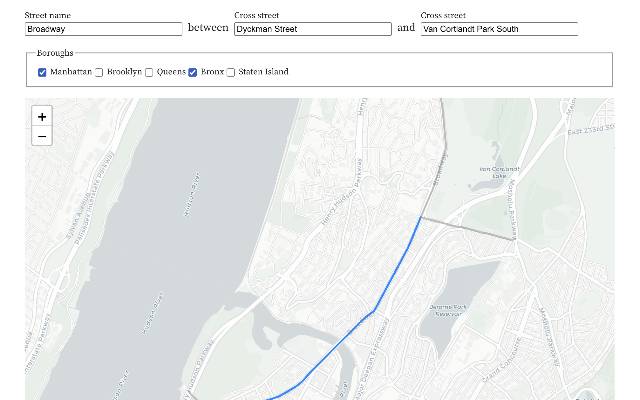The image size is (640, 400).
Task: Uncheck the Manhattan borough checkbox
Action: point(42,72)
